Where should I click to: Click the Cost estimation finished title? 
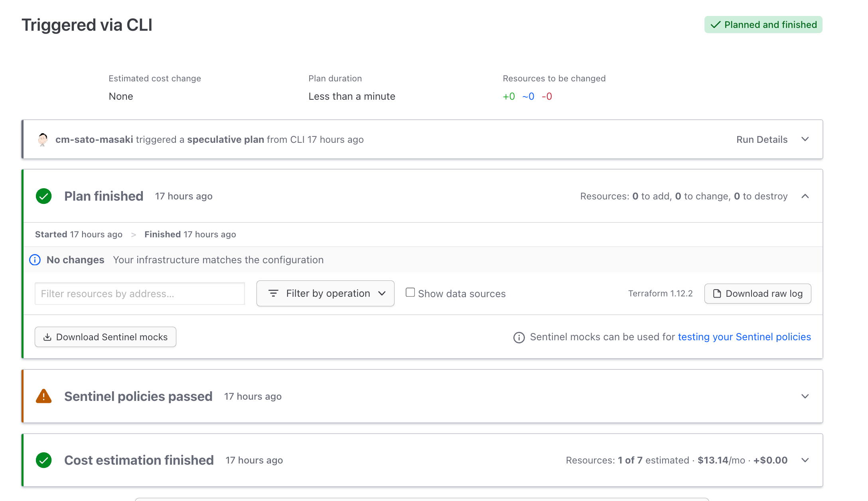coord(139,460)
